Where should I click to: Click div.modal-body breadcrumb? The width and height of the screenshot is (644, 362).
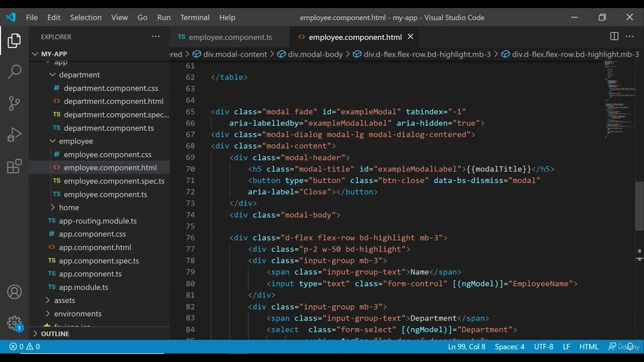pos(309,54)
